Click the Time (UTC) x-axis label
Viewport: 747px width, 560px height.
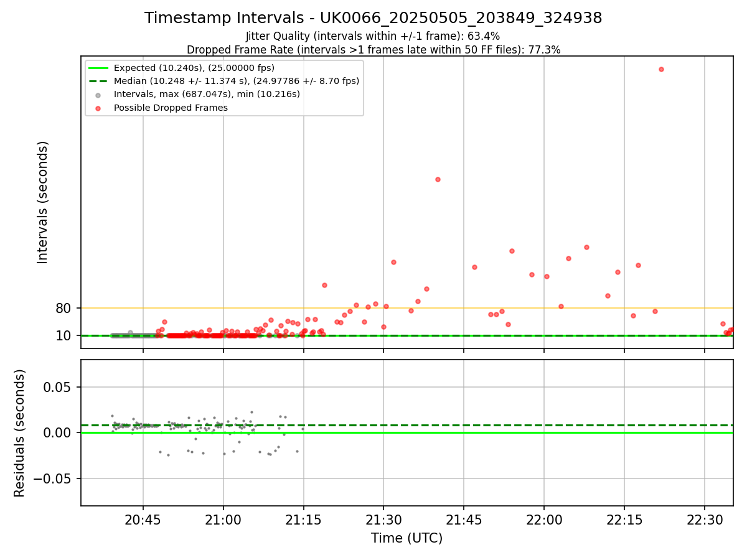[407, 539]
